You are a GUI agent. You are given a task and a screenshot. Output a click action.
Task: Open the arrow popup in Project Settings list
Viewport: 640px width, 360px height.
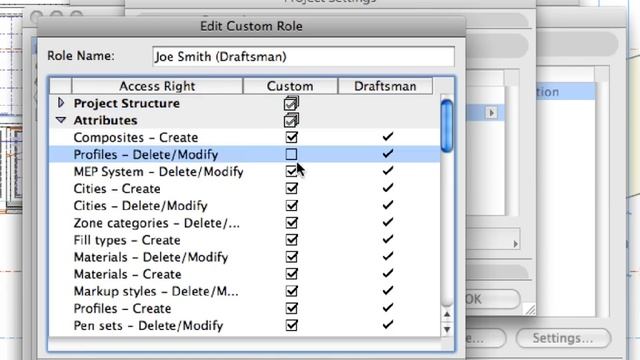pyautogui.click(x=491, y=112)
